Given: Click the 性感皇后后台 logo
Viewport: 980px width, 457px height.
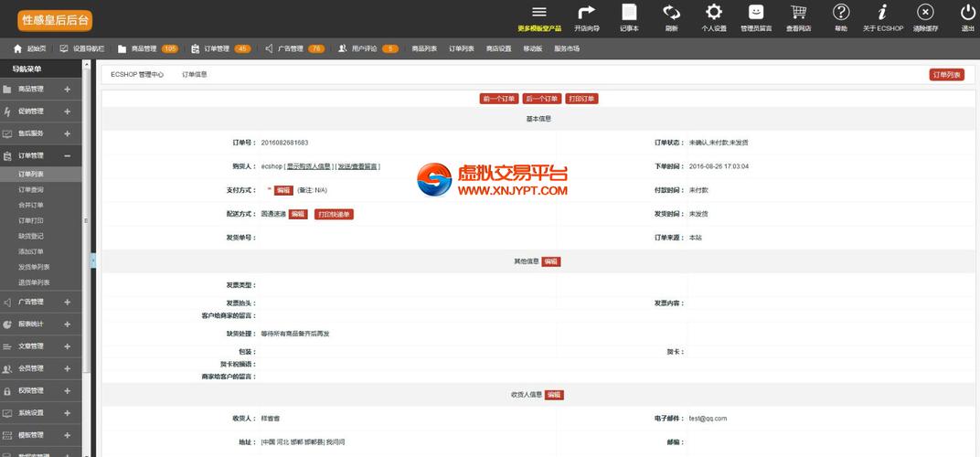Looking at the screenshot, I should coord(55,21).
